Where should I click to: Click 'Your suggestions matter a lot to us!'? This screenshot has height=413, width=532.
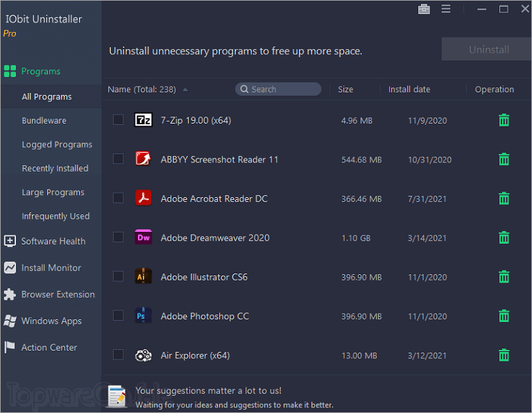[x=208, y=391]
